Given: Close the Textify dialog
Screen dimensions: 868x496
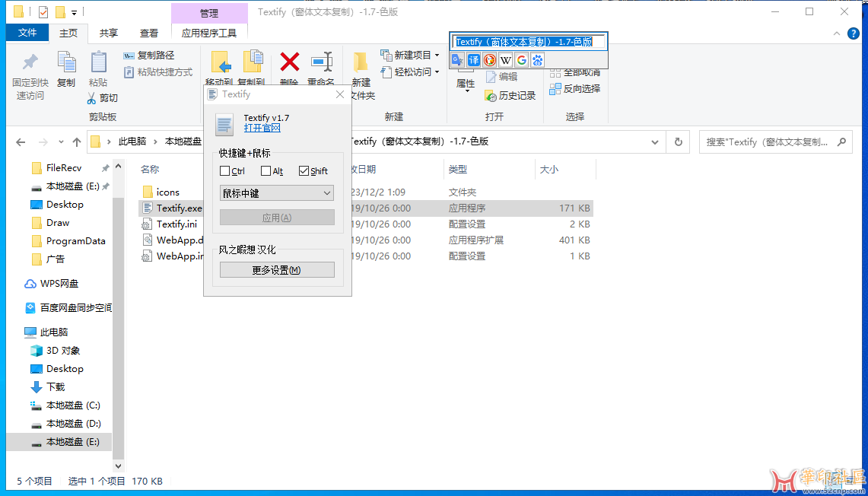Looking at the screenshot, I should pos(341,94).
